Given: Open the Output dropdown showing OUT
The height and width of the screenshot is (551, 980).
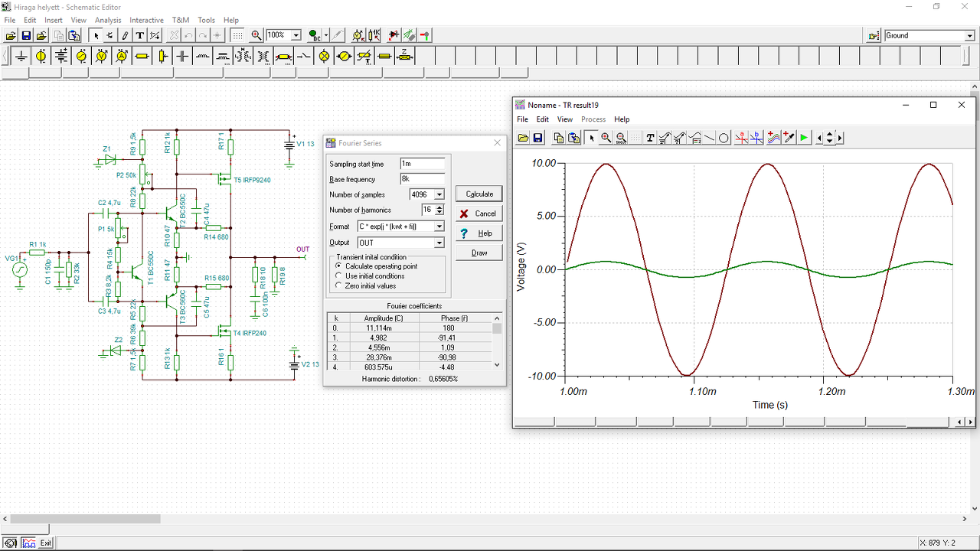Looking at the screenshot, I should coord(439,243).
